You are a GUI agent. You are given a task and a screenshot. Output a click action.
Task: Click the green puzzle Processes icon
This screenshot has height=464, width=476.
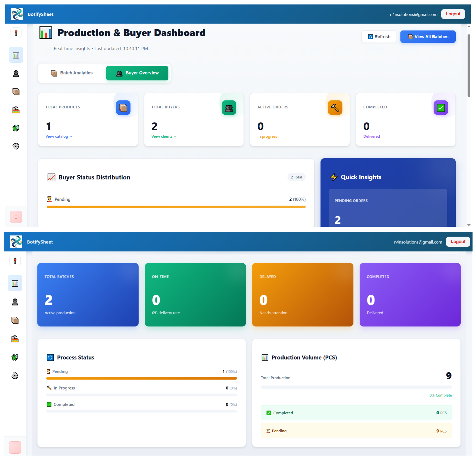16,128
